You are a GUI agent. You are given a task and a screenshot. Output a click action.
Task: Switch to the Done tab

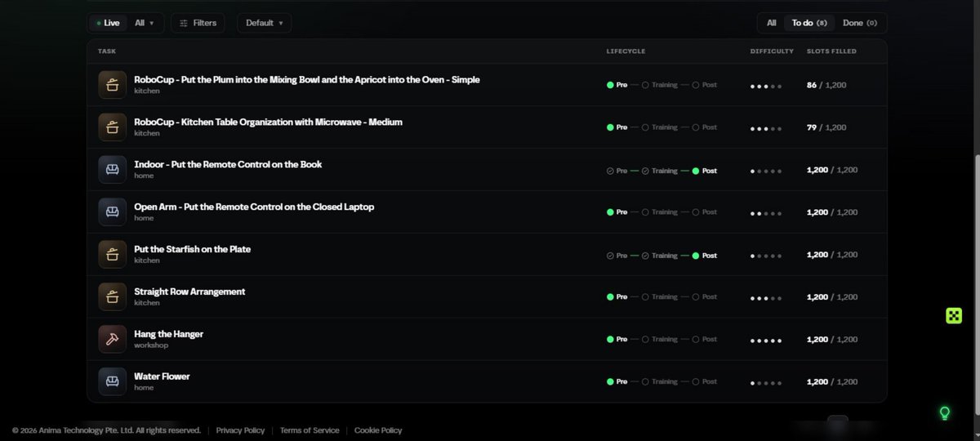[x=860, y=23]
